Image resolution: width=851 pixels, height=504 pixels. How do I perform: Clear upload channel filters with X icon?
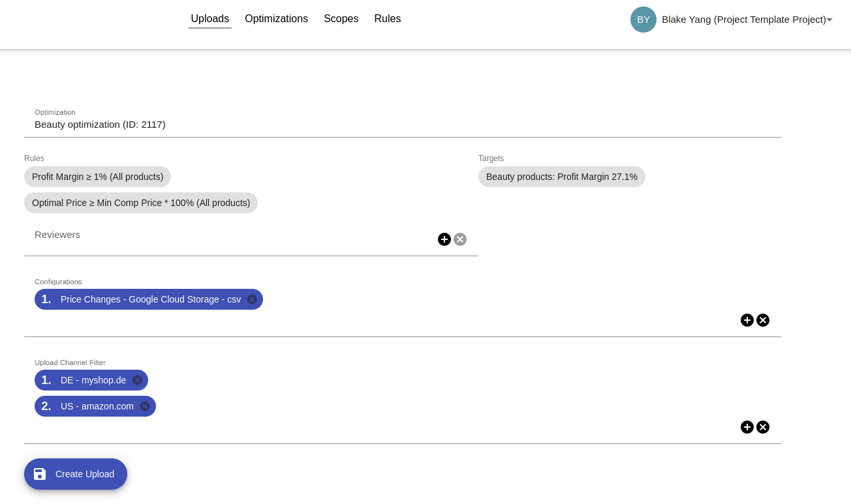pyautogui.click(x=763, y=427)
